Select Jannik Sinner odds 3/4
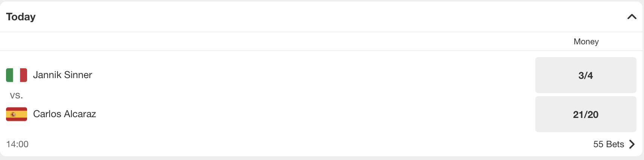The image size is (644, 160). 585,75
